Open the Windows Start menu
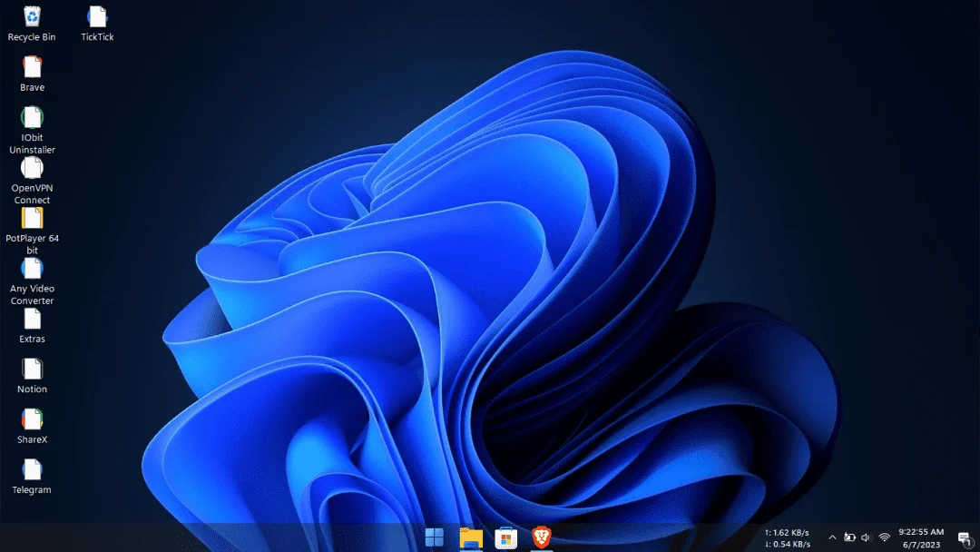The width and height of the screenshot is (980, 552). coord(435,537)
